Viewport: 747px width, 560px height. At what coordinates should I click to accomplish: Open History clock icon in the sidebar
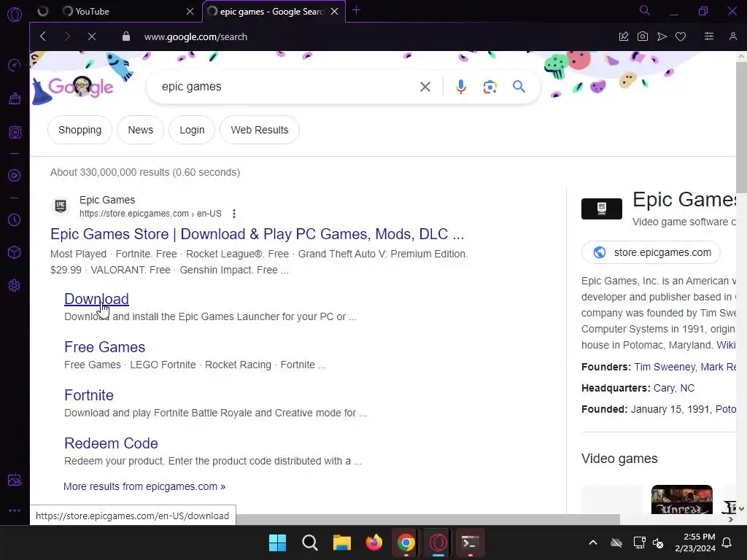(15, 220)
